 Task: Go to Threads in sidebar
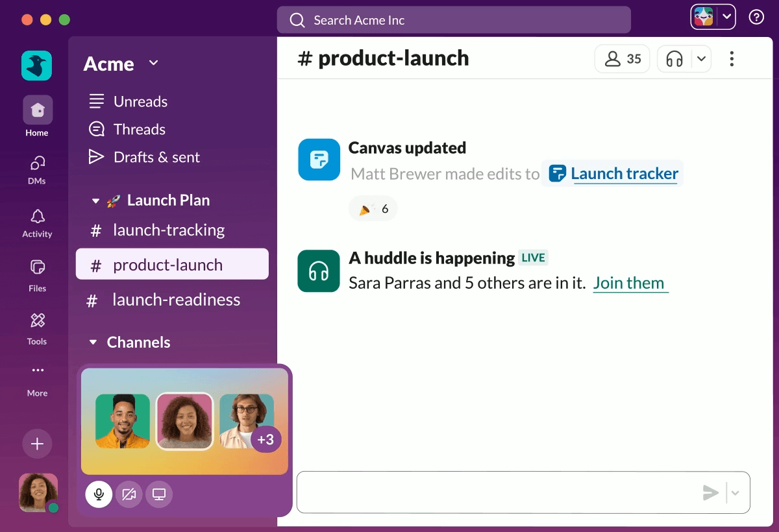[139, 129]
